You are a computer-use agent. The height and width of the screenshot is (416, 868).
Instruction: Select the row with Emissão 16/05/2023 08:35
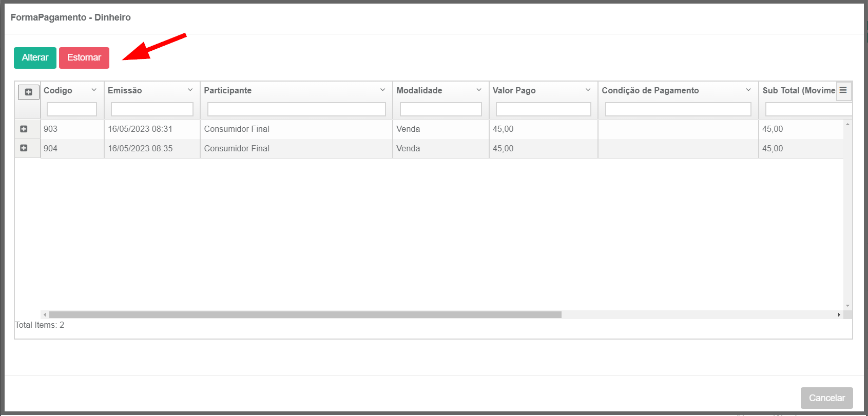pos(140,149)
